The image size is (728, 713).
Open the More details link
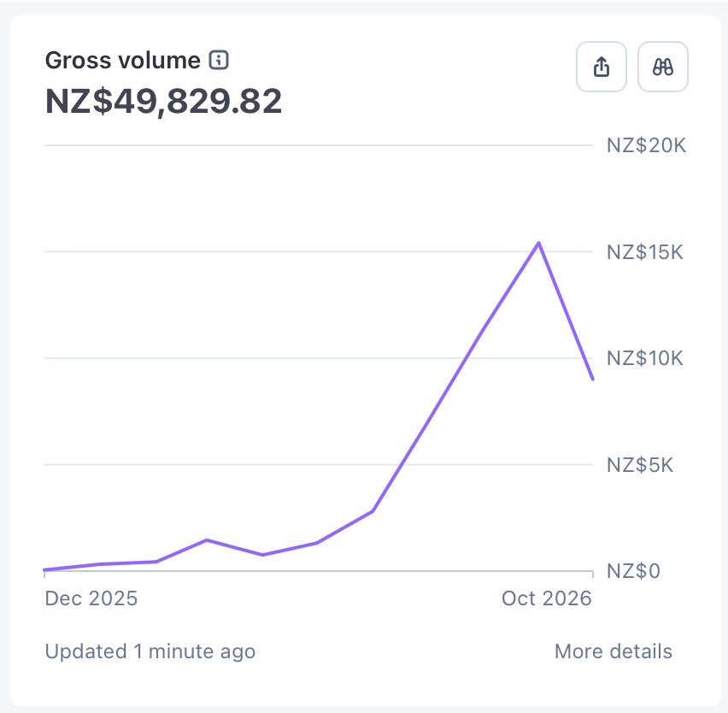coord(614,651)
